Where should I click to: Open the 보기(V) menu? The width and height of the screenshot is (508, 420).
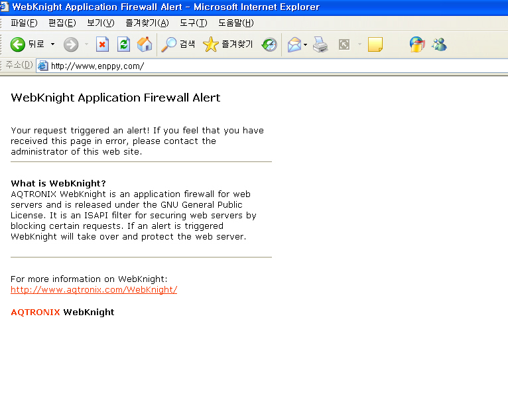click(101, 23)
